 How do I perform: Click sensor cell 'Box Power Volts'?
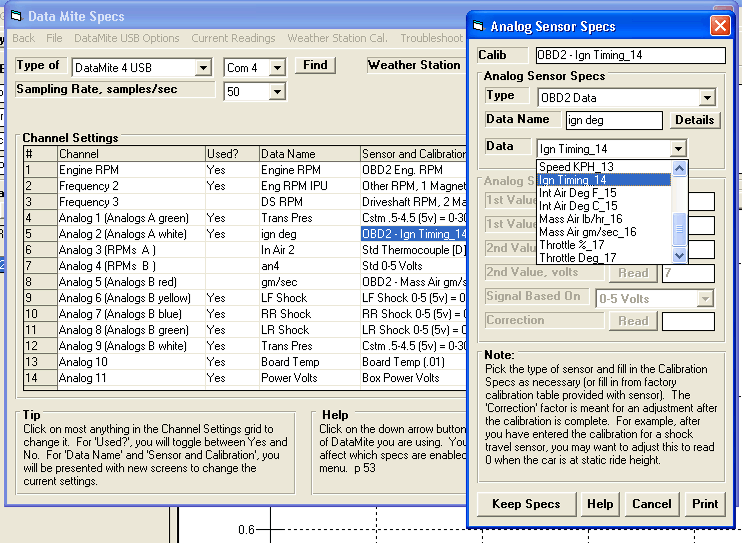414,378
